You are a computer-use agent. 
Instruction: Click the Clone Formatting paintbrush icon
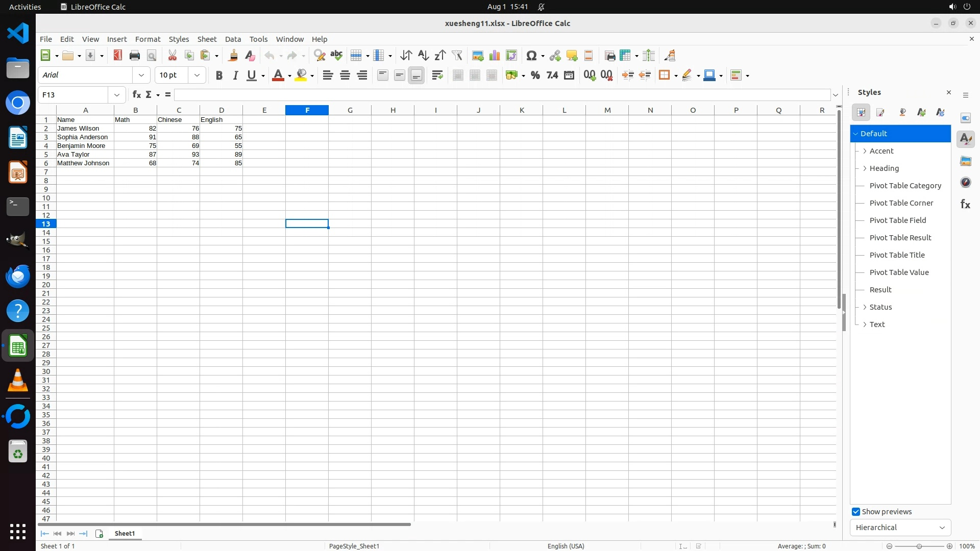233,56
